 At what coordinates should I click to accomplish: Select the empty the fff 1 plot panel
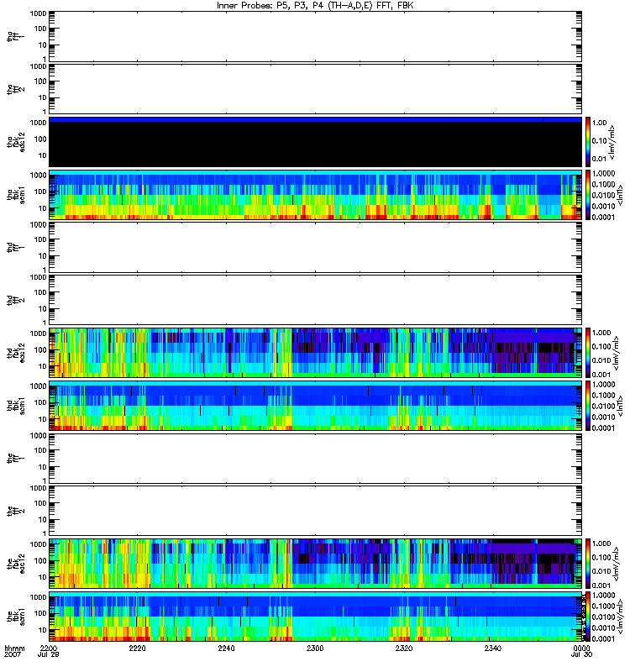[x=315, y=458]
